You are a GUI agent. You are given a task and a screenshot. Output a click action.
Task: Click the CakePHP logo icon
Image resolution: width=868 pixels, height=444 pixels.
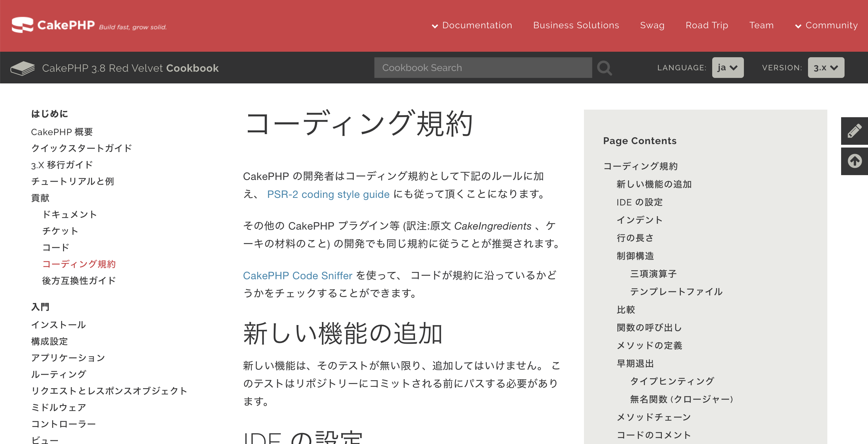pos(22,25)
